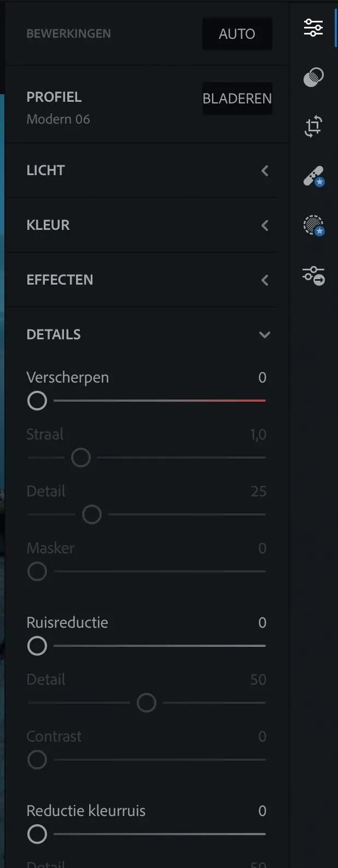Expand the Effecten section chevron
Screen dimensions: 338x868
point(265,280)
